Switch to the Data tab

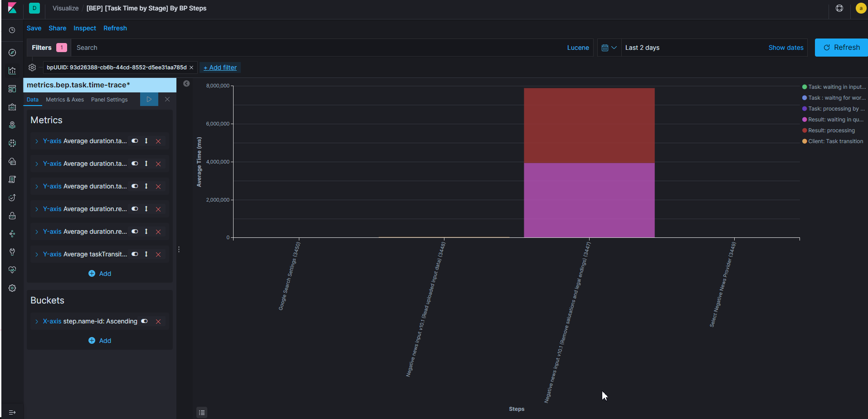(x=33, y=100)
